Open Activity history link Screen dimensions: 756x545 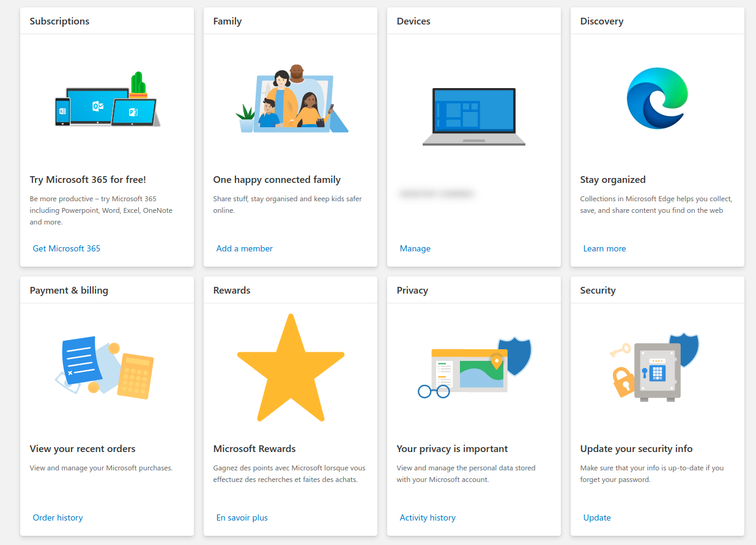tap(428, 517)
